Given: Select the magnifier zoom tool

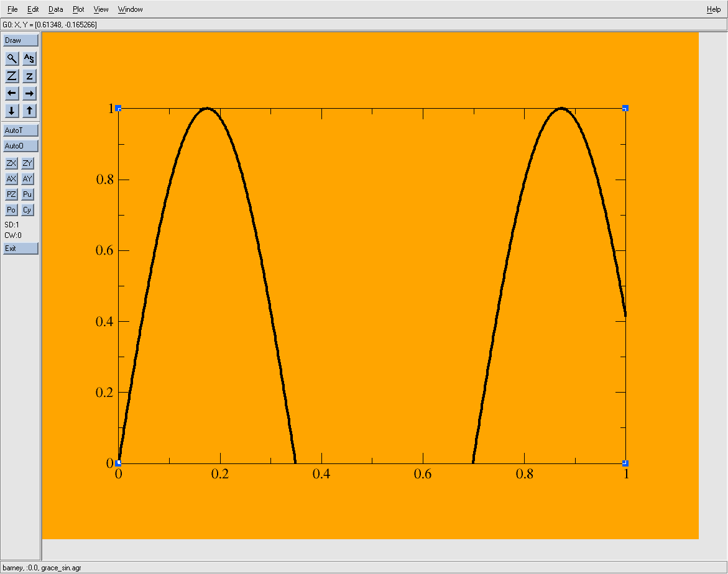Looking at the screenshot, I should tap(12, 58).
